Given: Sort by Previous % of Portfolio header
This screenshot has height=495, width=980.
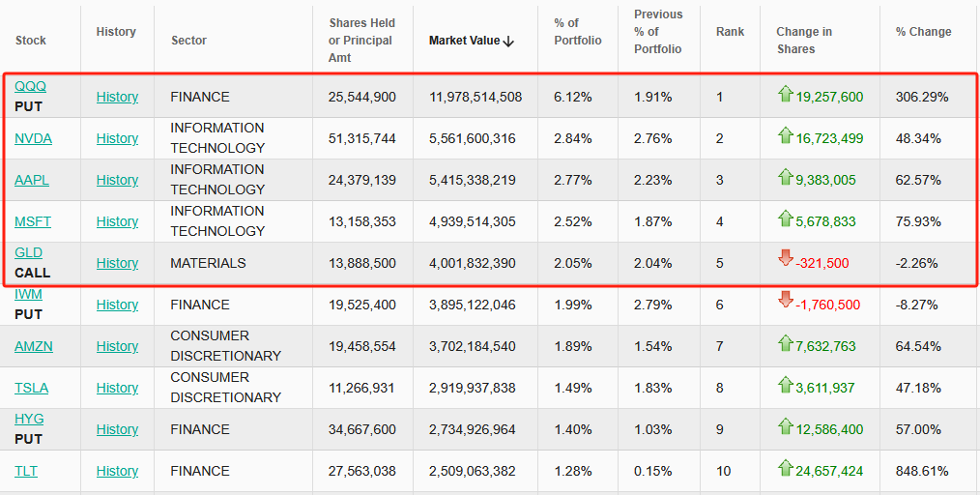Looking at the screenshot, I should [x=658, y=31].
